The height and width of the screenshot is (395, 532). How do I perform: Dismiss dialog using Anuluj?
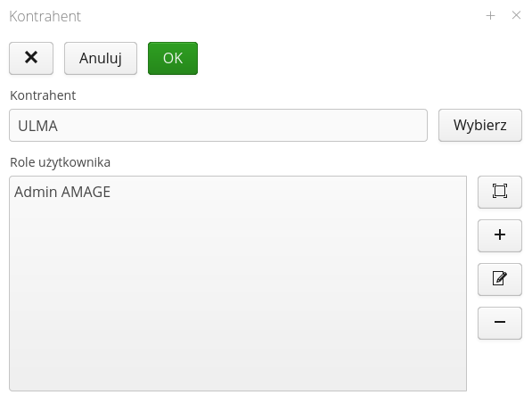tap(101, 58)
